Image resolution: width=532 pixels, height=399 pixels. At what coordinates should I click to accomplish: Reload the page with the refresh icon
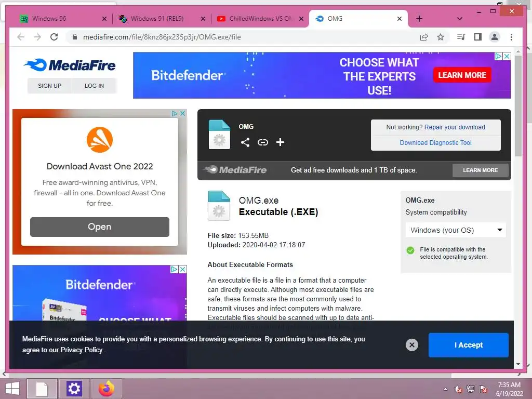(54, 37)
